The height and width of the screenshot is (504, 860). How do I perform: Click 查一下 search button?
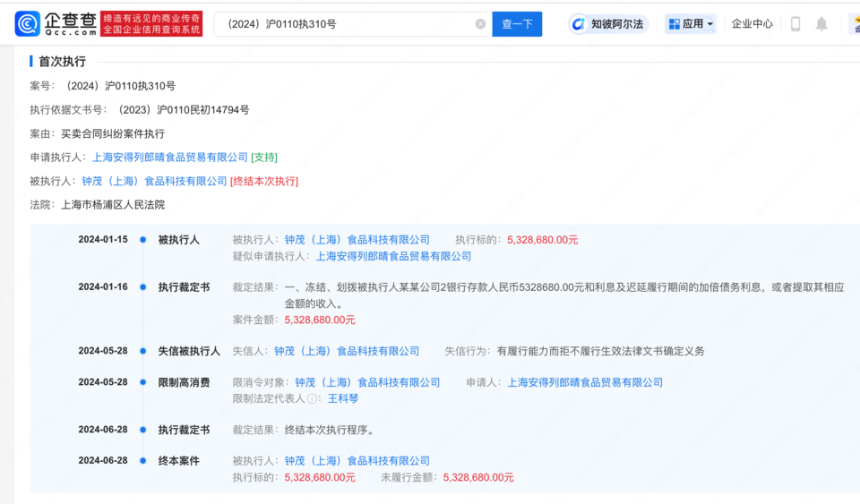tap(517, 24)
